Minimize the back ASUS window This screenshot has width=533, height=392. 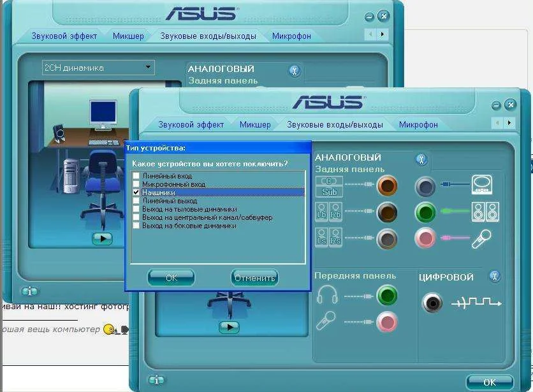pos(369,17)
